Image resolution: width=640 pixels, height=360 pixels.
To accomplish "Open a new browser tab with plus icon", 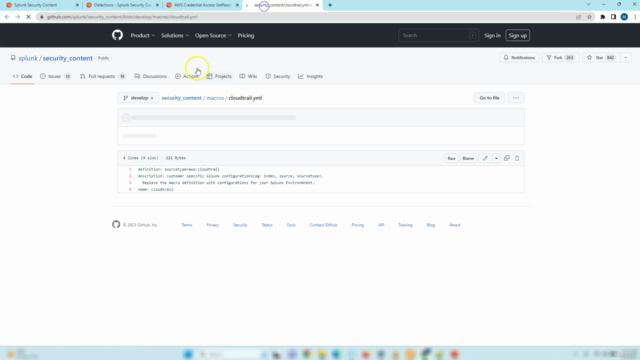I will point(330,5).
